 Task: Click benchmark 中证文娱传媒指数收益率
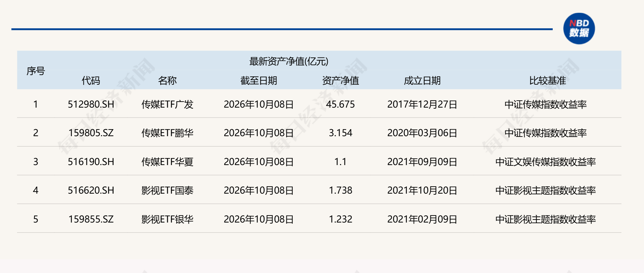(x=546, y=162)
